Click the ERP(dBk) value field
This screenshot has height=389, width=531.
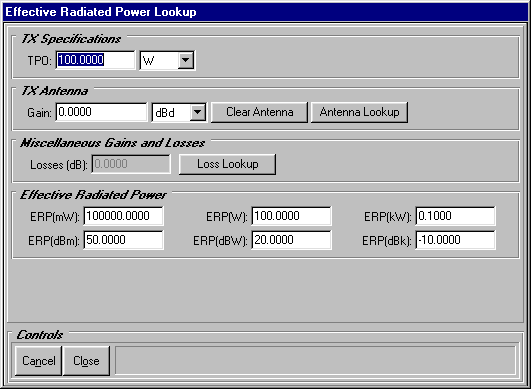tap(455, 240)
